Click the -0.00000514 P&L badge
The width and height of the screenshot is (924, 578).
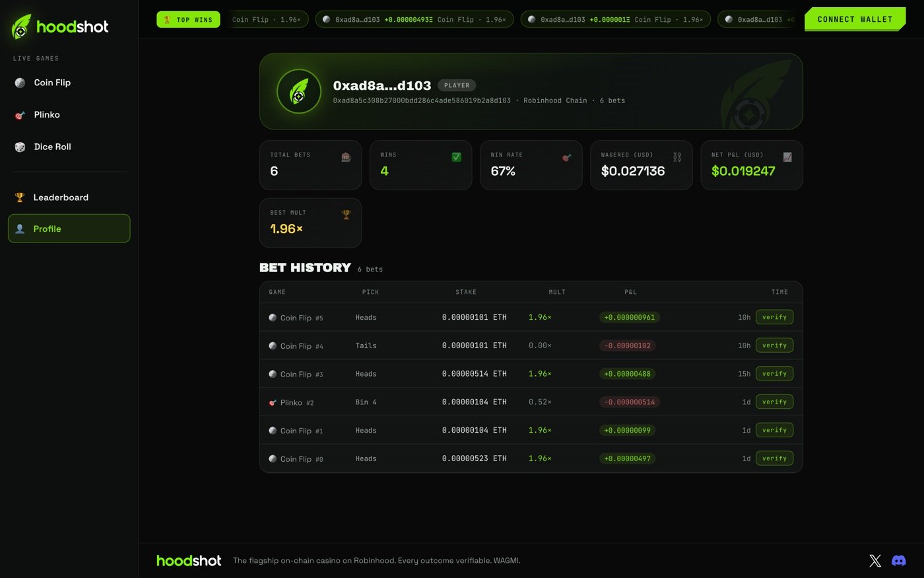point(630,402)
